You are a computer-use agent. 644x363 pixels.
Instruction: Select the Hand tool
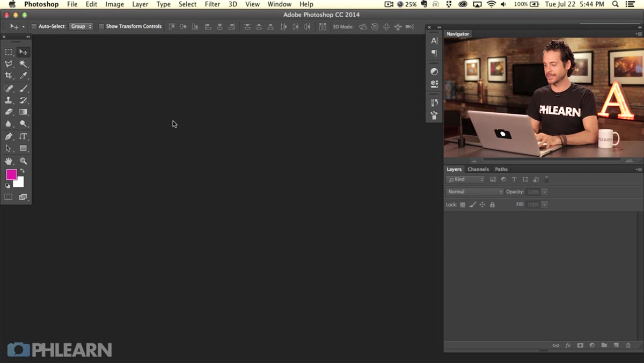point(9,161)
